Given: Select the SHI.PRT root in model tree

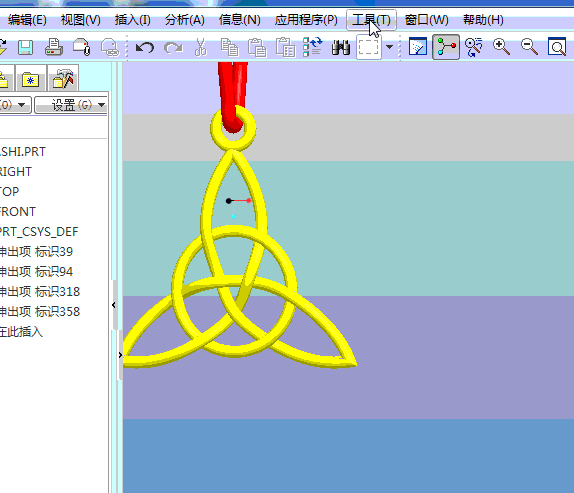Looking at the screenshot, I should pos(23,152).
